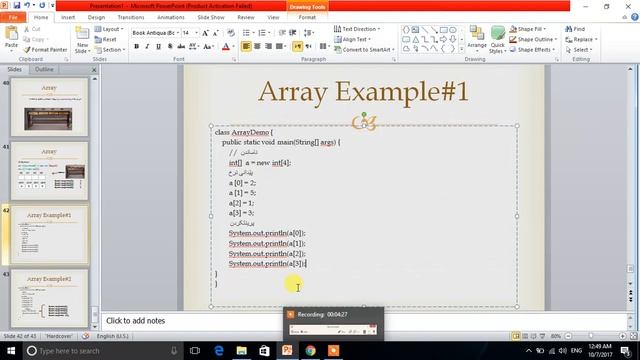Image resolution: width=640 pixels, height=360 pixels.
Task: Click the Save icon in the Quick Access toolbar
Action: (x=17, y=5)
